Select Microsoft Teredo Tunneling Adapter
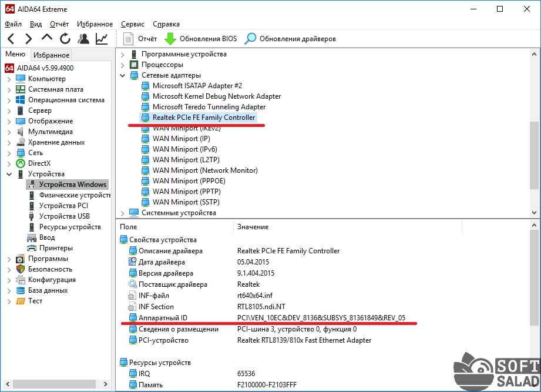 coord(209,107)
